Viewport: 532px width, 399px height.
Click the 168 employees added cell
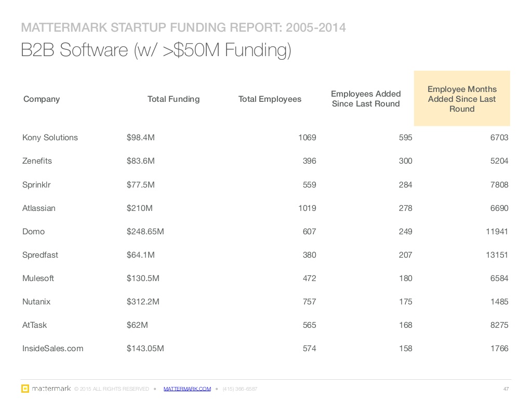tap(405, 325)
